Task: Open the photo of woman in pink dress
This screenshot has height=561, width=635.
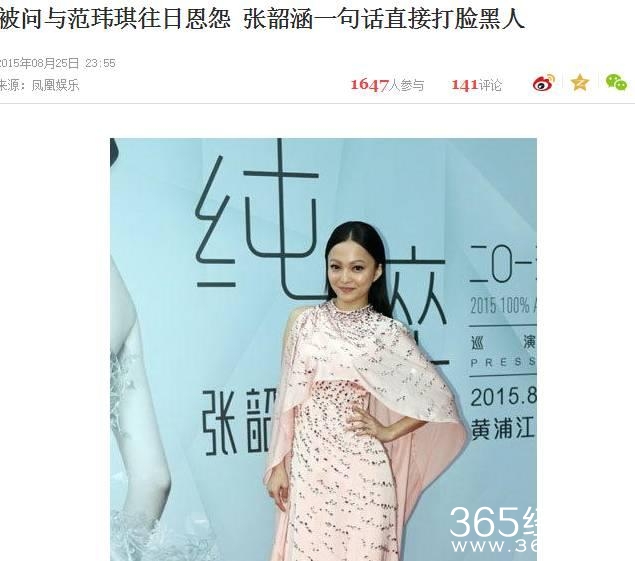Action: click(x=323, y=349)
